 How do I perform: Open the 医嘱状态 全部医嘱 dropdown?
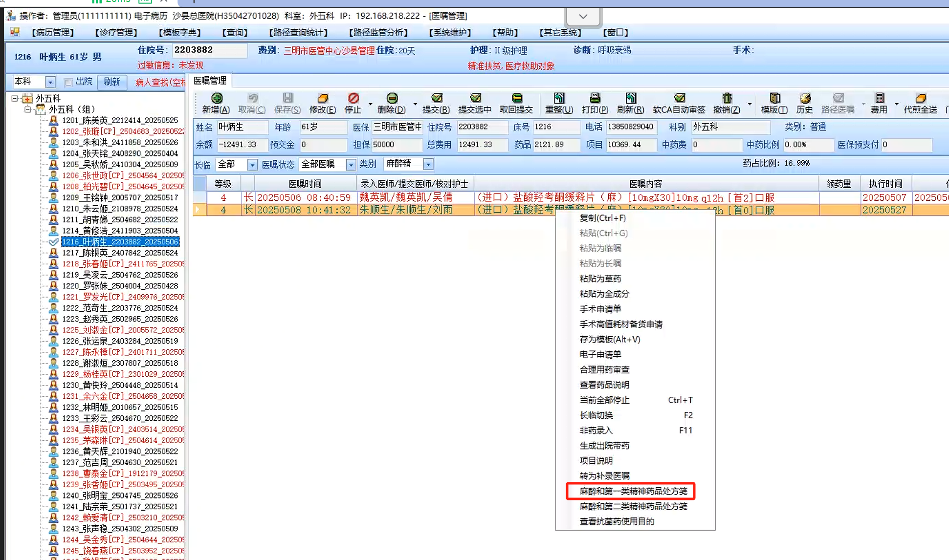tap(351, 165)
